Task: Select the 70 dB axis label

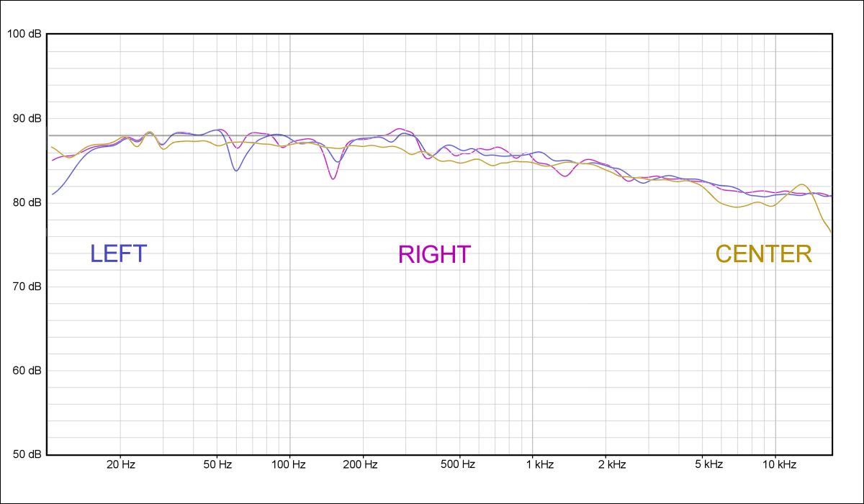Action: tap(27, 287)
